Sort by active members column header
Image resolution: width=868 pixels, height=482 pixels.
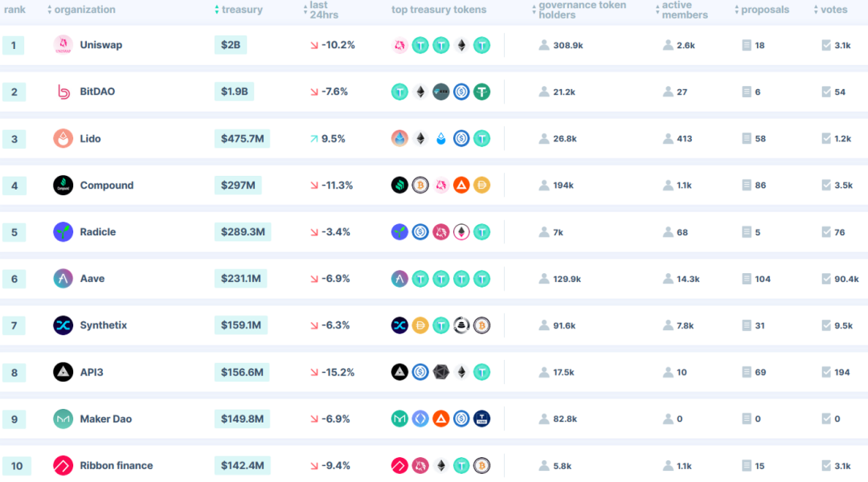(684, 10)
